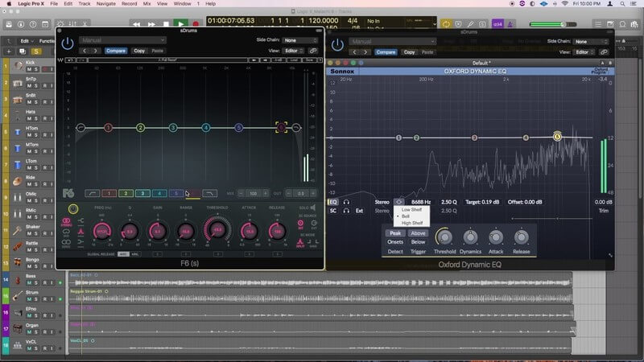
Task: Click the F6 solo speaker icon
Action: pyautogui.click(x=313, y=208)
